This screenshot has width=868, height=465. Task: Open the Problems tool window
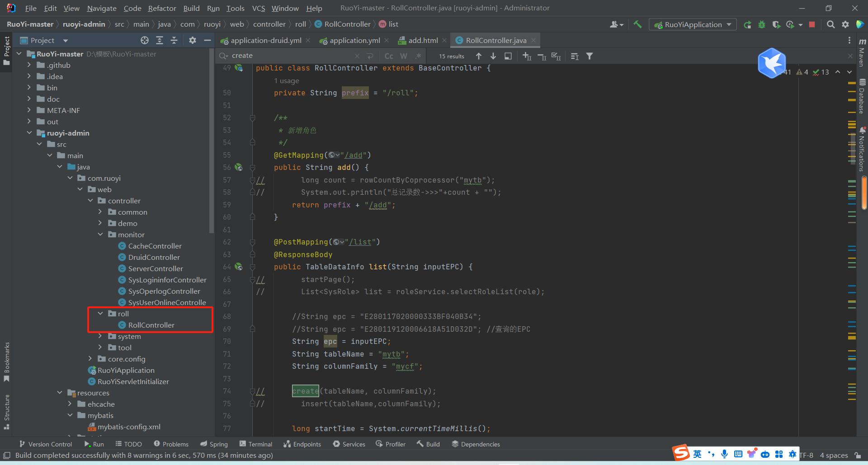(x=171, y=444)
